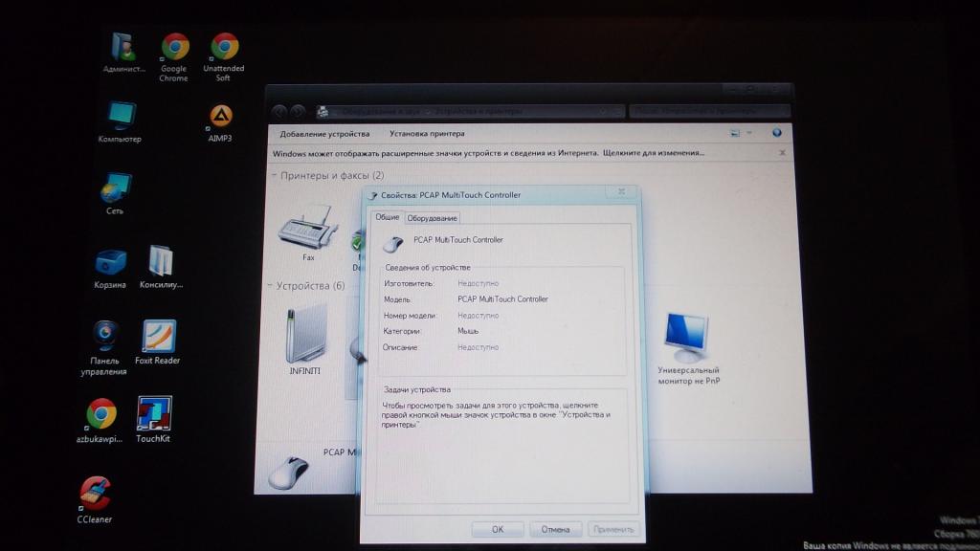Select the INFINITI device icon
This screenshot has height=551, width=980.
click(305, 335)
